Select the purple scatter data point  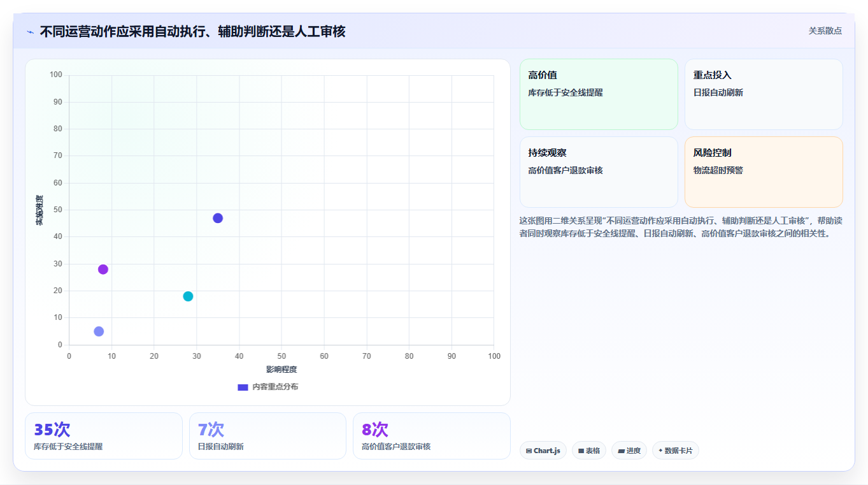(103, 269)
